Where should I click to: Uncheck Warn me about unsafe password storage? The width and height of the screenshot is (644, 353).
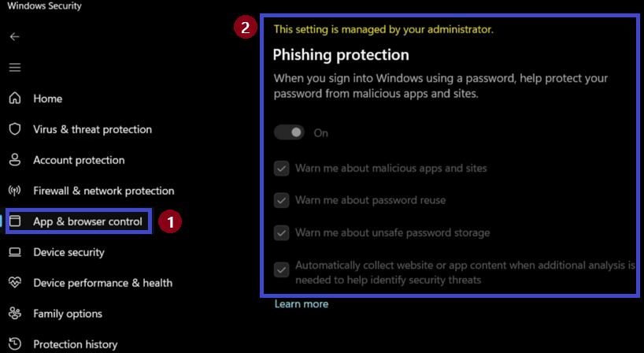281,233
